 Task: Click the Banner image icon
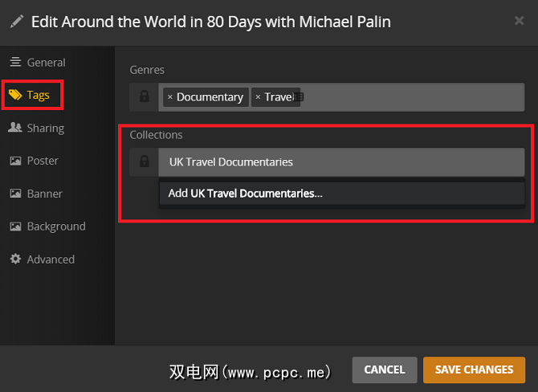[x=15, y=194]
